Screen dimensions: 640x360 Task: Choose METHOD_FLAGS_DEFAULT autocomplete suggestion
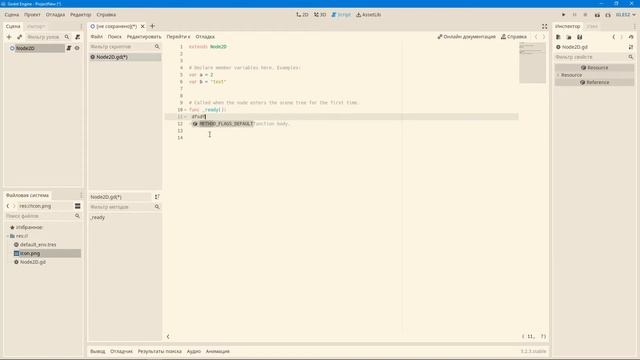(x=223, y=124)
